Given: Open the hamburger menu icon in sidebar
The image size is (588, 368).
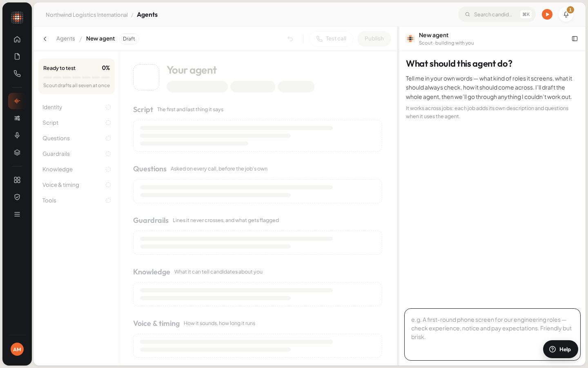Looking at the screenshot, I should click(x=17, y=214).
